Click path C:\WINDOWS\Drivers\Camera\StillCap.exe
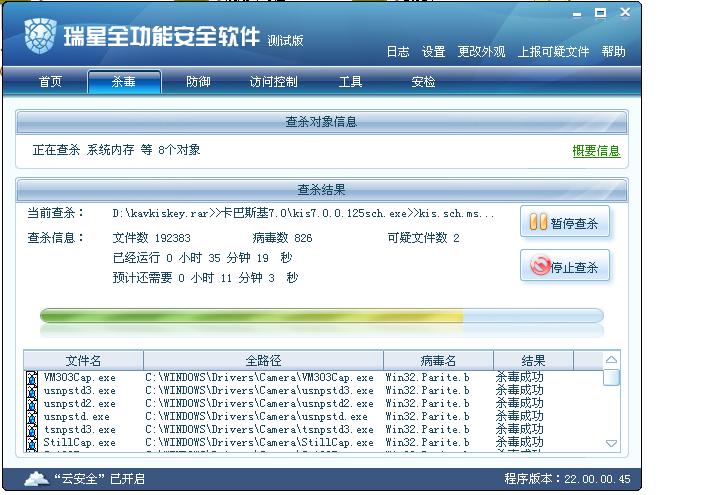Image resolution: width=720 pixels, height=495 pixels. [259, 443]
